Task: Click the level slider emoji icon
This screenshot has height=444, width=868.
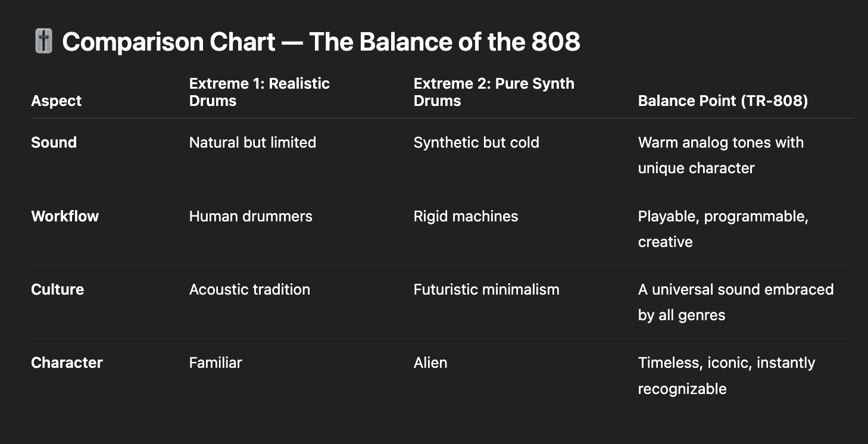Action: 43,42
